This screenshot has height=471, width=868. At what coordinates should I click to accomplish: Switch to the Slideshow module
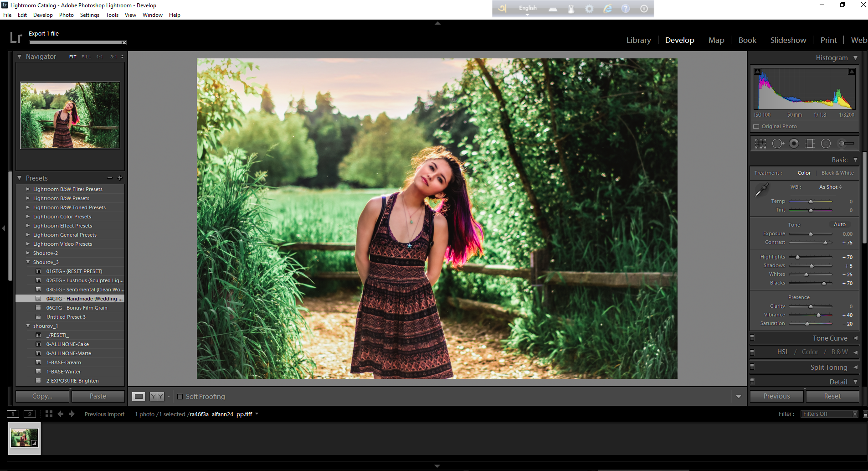(788, 40)
